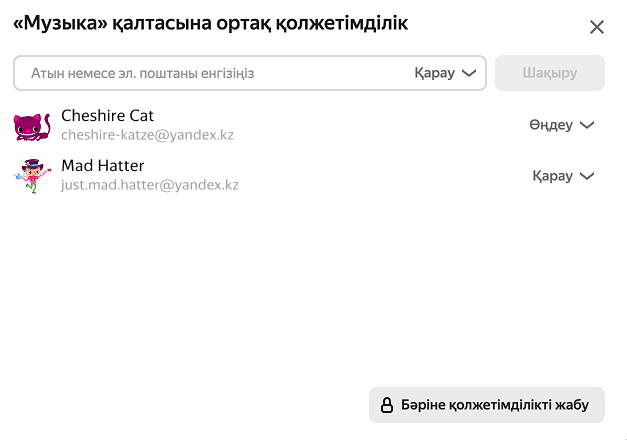Click the lock icon in the bottom button
The width and height of the screenshot is (627, 440).
tap(386, 405)
